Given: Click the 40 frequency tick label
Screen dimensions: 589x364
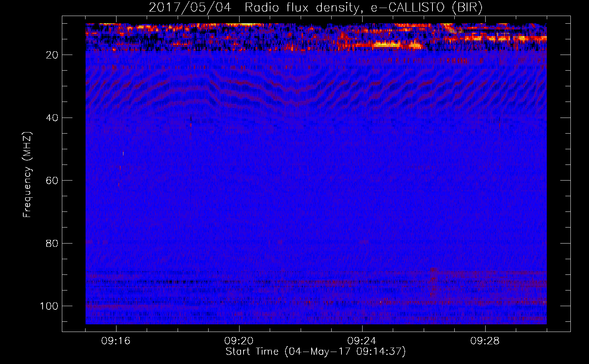Looking at the screenshot, I should [52, 118].
